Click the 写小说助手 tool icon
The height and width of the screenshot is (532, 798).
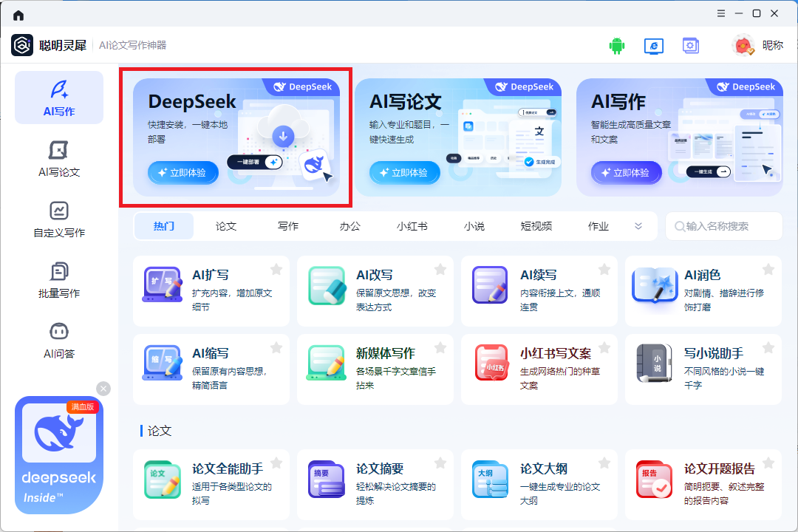(655, 363)
